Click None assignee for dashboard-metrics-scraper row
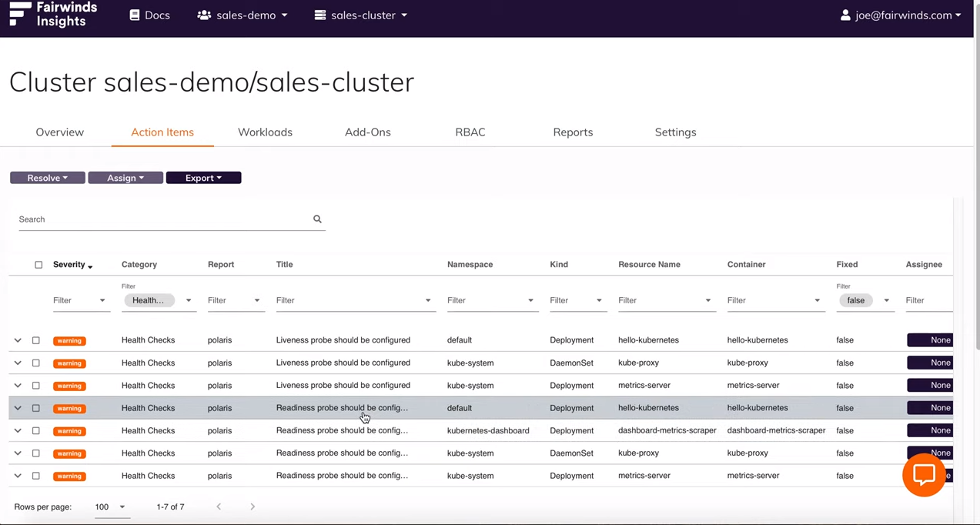 (x=930, y=430)
